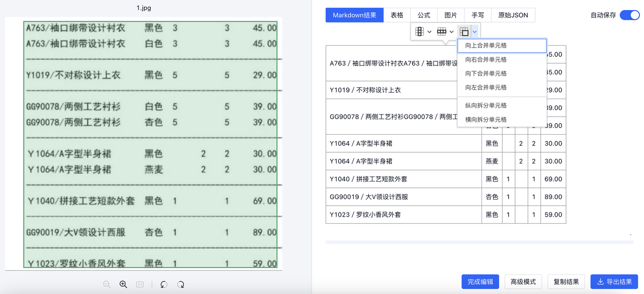Select the GG90019 / 大V领设计西服 cell
The width and height of the screenshot is (644, 294).
coord(404,197)
